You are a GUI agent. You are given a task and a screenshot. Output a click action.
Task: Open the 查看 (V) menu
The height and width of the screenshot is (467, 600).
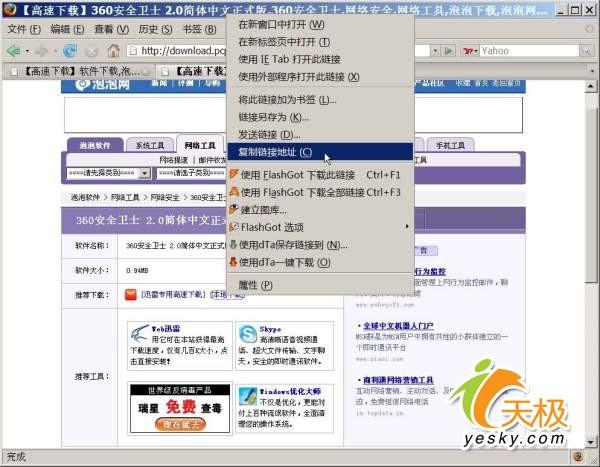pos(111,29)
